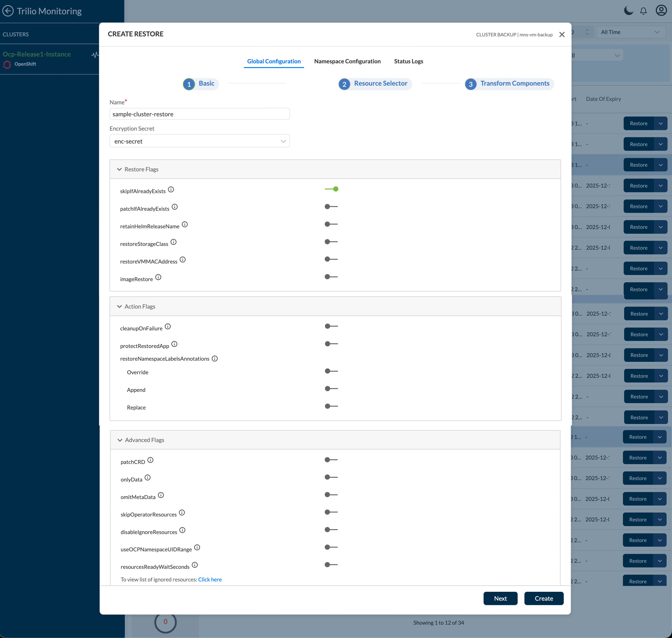Click the Name input field

coord(200,114)
